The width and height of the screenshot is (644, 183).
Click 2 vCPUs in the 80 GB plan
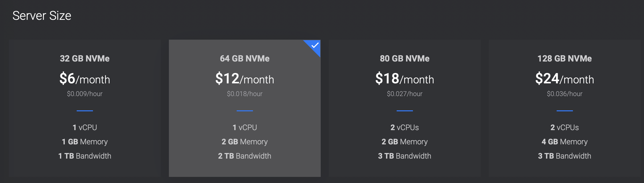(x=405, y=127)
